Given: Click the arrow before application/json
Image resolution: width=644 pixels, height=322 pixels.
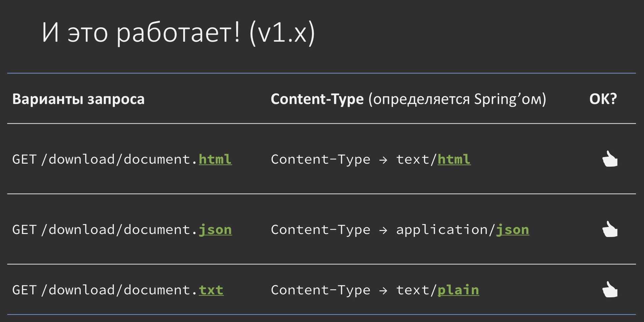Looking at the screenshot, I should [383, 230].
